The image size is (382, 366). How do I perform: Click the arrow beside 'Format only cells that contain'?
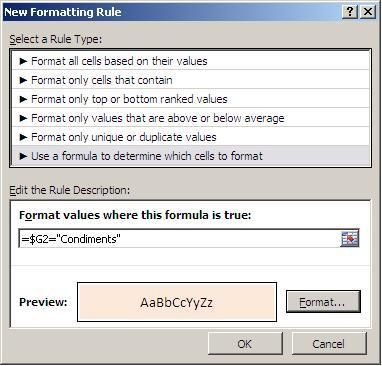click(x=23, y=80)
